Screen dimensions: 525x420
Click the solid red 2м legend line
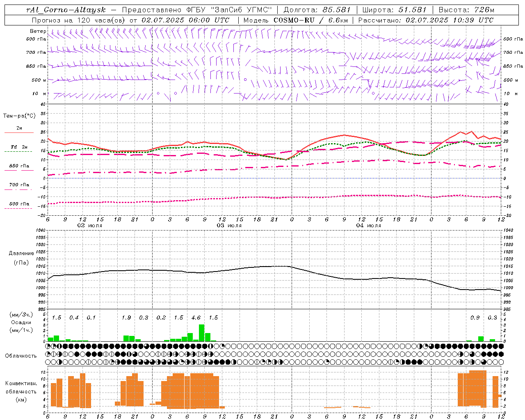[19, 132]
